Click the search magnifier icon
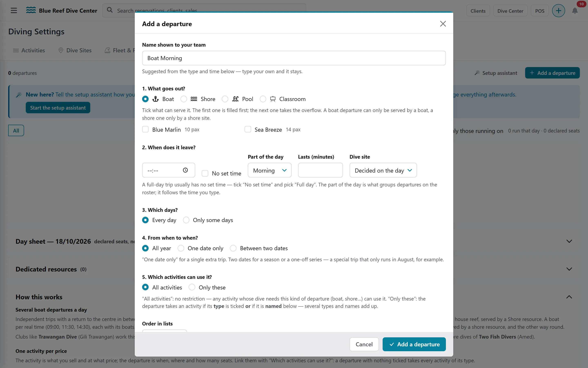The image size is (588, 368). tap(110, 10)
